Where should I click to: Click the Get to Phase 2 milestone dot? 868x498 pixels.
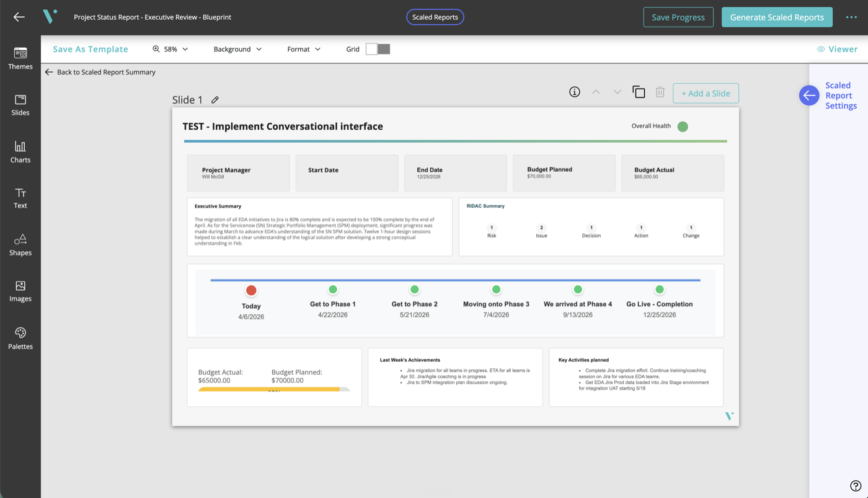click(x=415, y=290)
